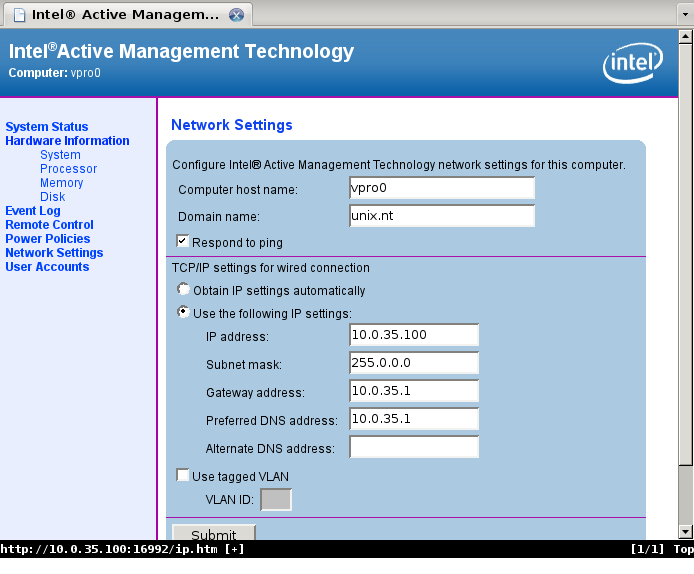Click the scrollbar down arrow

tap(686, 532)
